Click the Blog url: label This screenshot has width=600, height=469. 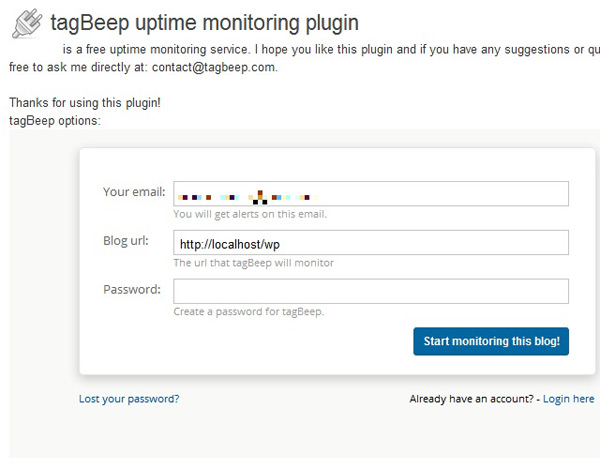click(126, 241)
